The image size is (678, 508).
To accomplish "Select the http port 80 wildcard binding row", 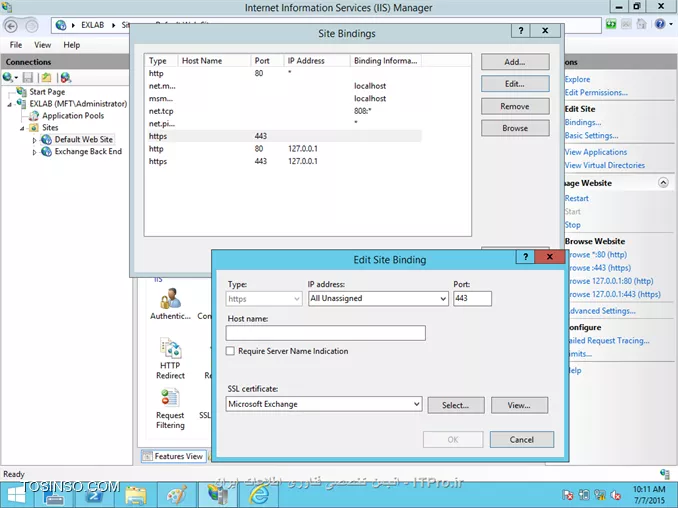I will point(284,73).
